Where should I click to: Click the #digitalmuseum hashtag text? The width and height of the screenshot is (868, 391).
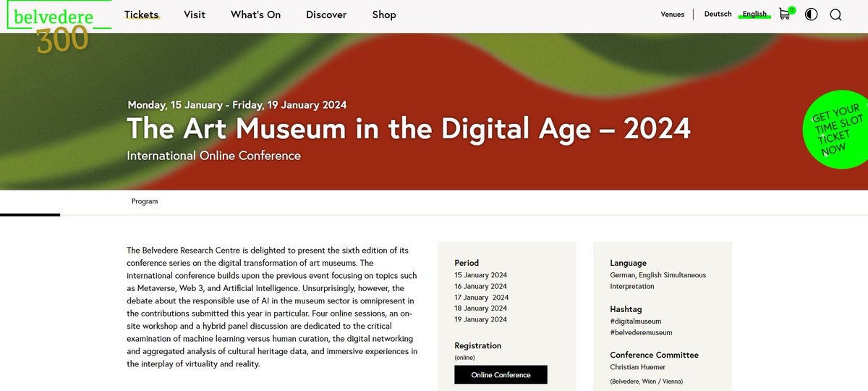(635, 321)
